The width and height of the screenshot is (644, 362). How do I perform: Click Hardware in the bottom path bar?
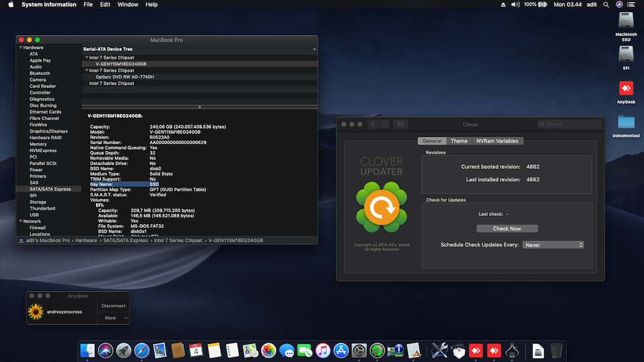coord(86,241)
